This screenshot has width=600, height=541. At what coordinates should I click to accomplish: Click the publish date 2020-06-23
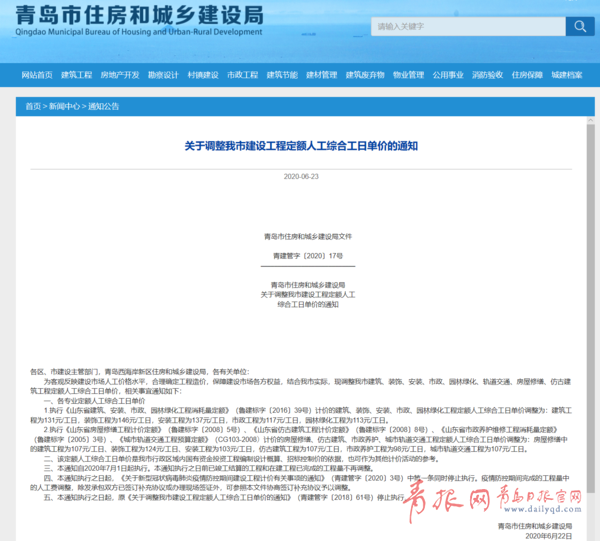coord(301,176)
